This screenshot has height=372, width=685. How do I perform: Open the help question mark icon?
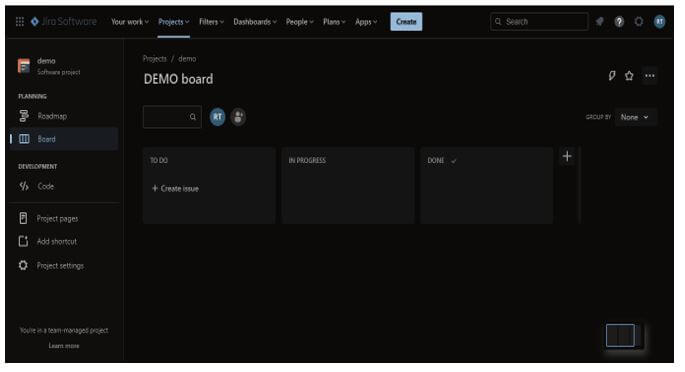[619, 21]
